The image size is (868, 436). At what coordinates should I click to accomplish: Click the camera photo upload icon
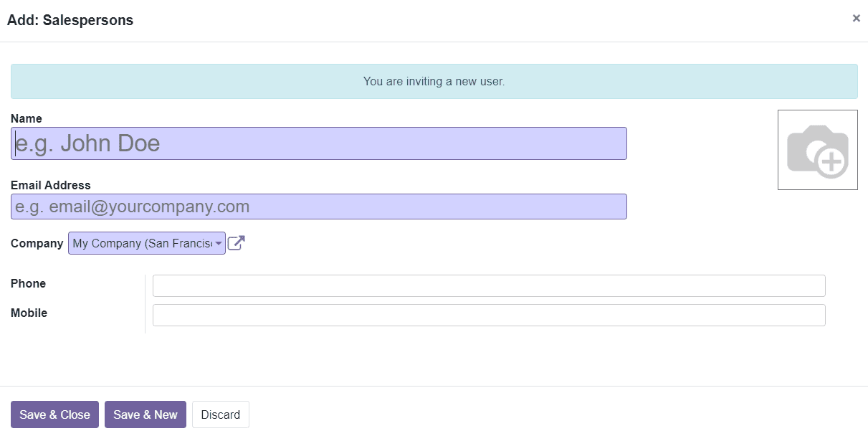coord(817,149)
